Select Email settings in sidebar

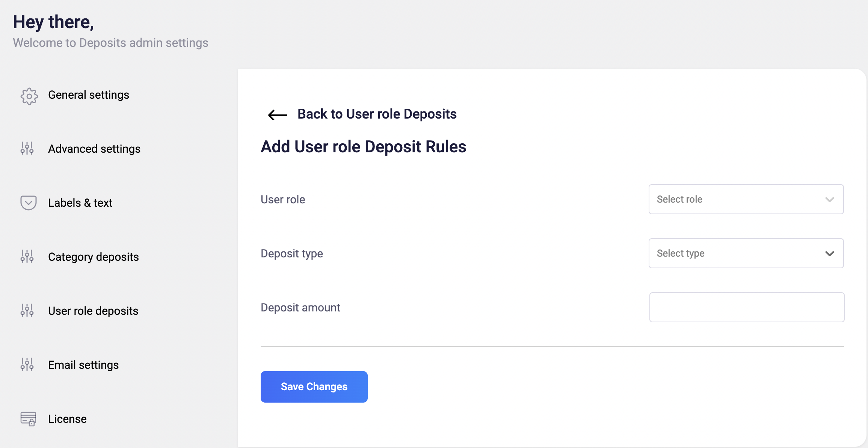[x=83, y=365]
